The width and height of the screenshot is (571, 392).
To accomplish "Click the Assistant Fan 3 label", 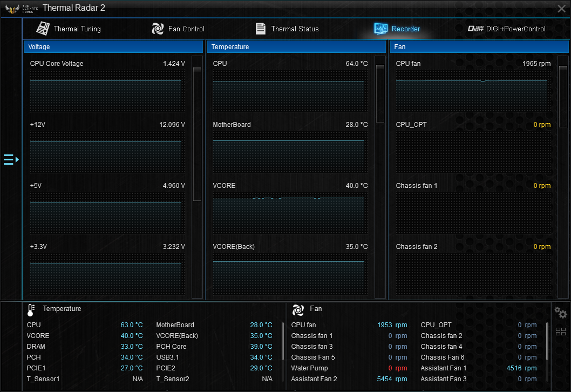I will [x=444, y=379].
